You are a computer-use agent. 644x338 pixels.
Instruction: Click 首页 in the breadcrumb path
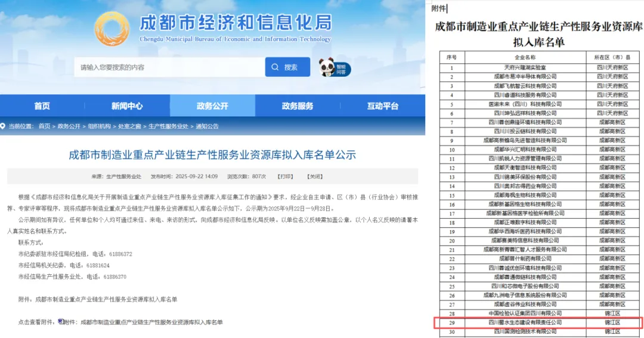[45, 126]
